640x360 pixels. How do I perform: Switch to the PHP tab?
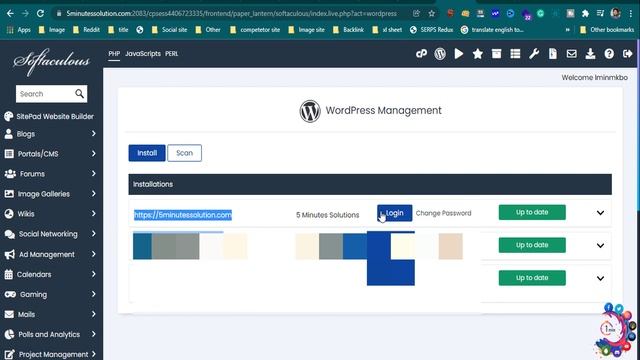pos(114,54)
